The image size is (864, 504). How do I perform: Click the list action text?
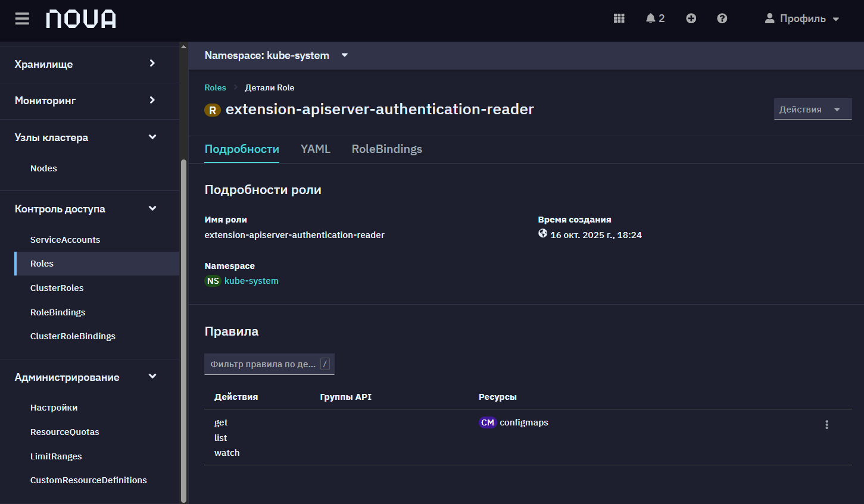click(220, 438)
